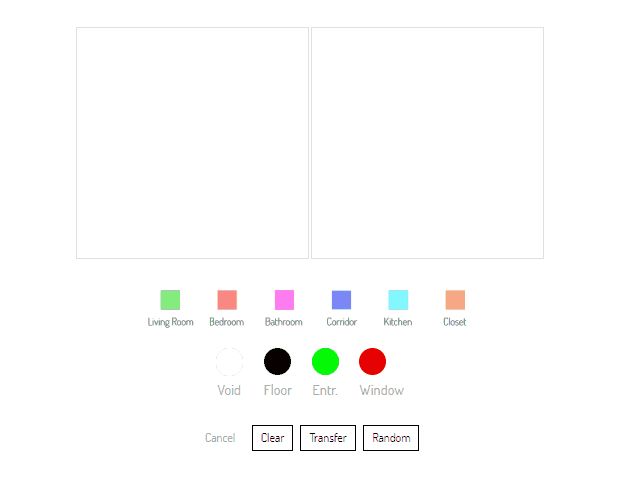Viewport: 625px width, 484px height.
Task: Pick the salmon Bedroom color square
Action: click(227, 300)
